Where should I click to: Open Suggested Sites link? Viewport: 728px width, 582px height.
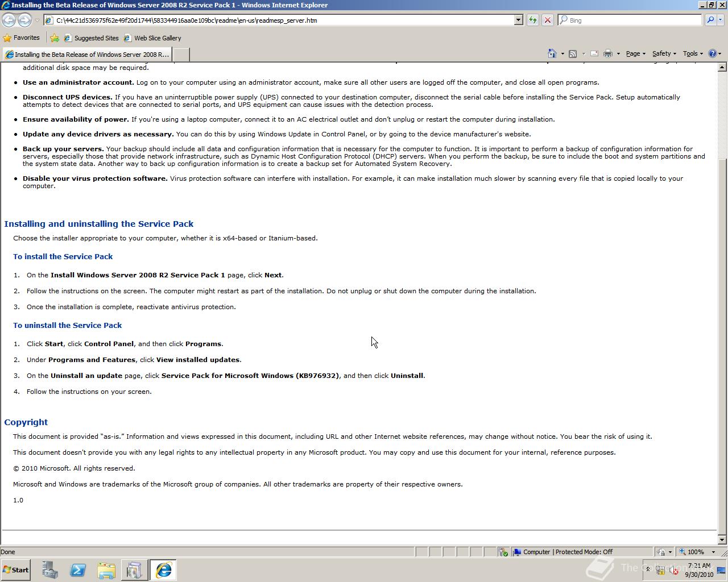click(91, 38)
